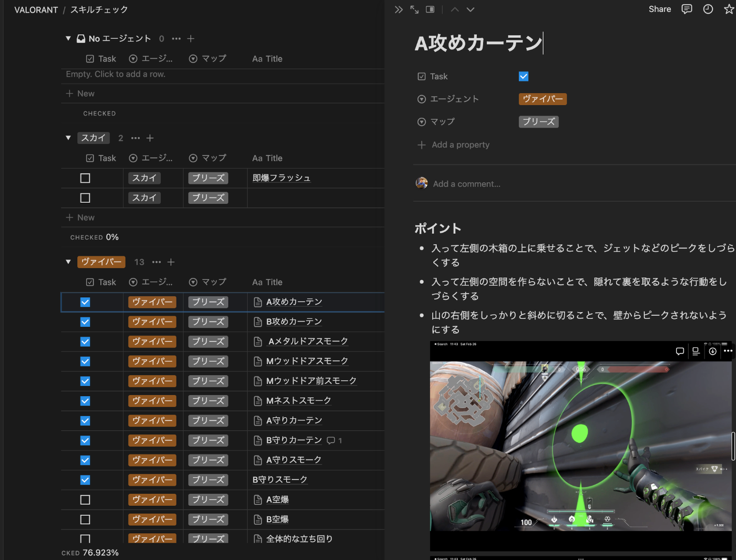
Task: Open スキルチェック breadcrumb
Action: (99, 10)
